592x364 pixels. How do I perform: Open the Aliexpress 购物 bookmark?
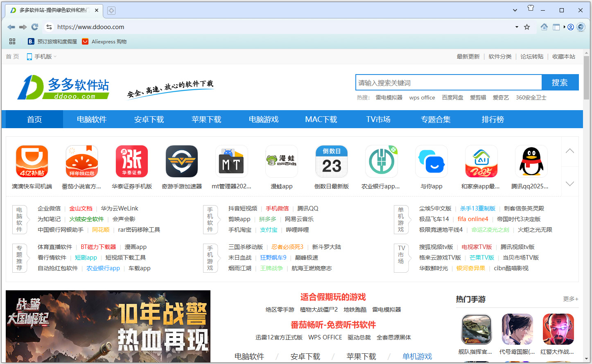(104, 41)
